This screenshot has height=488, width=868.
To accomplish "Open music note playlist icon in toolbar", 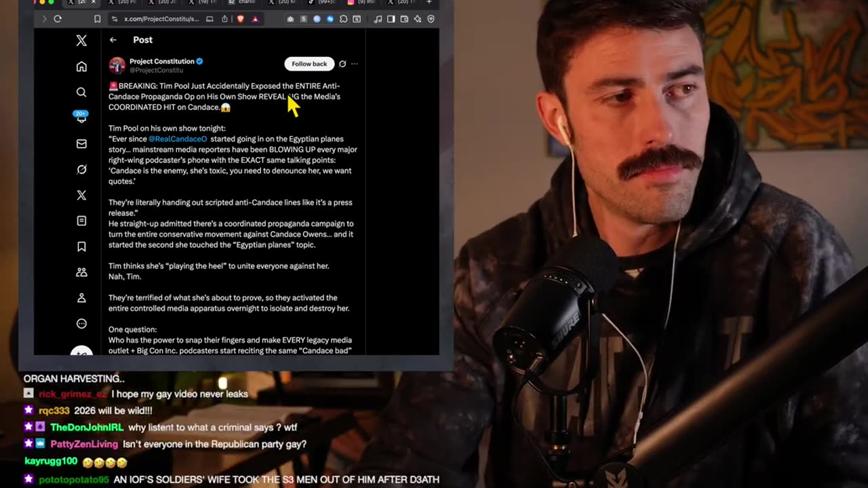I will [378, 19].
